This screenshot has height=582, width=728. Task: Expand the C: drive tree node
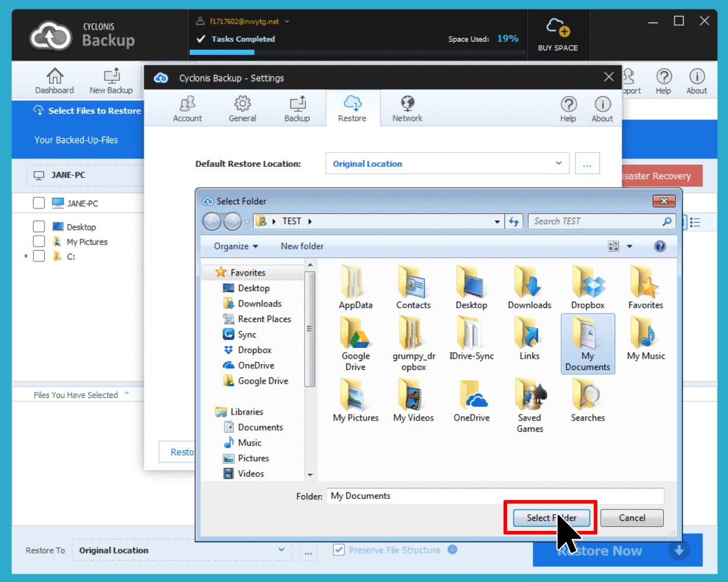[26, 257]
